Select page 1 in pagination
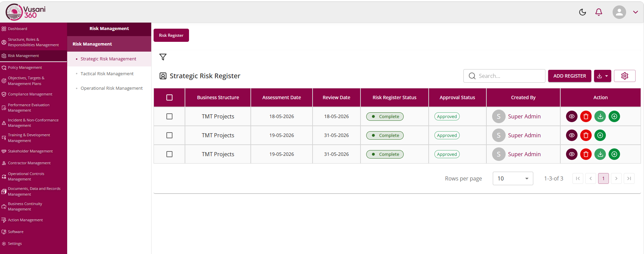Image resolution: width=644 pixels, height=254 pixels. (603, 178)
